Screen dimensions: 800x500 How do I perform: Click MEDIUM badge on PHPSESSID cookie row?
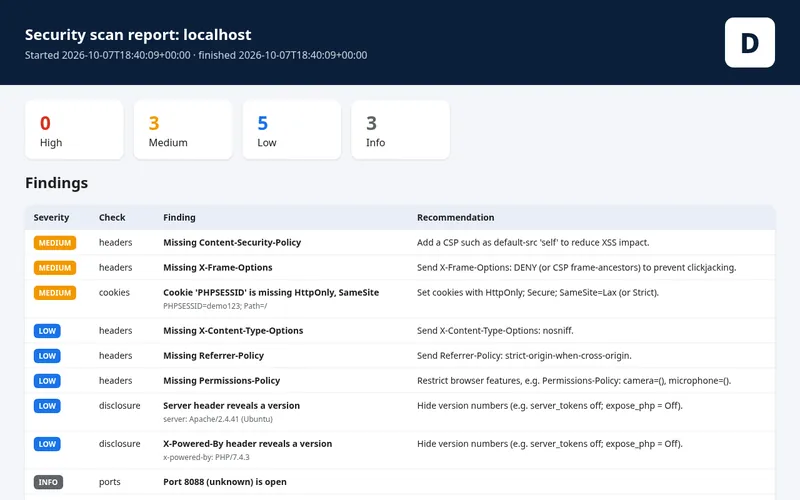(x=55, y=293)
